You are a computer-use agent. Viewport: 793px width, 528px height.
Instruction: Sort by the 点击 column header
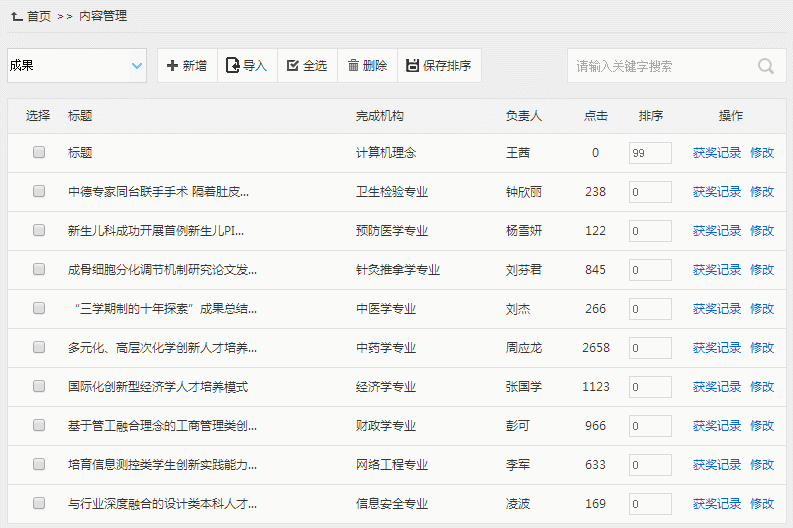(x=596, y=116)
